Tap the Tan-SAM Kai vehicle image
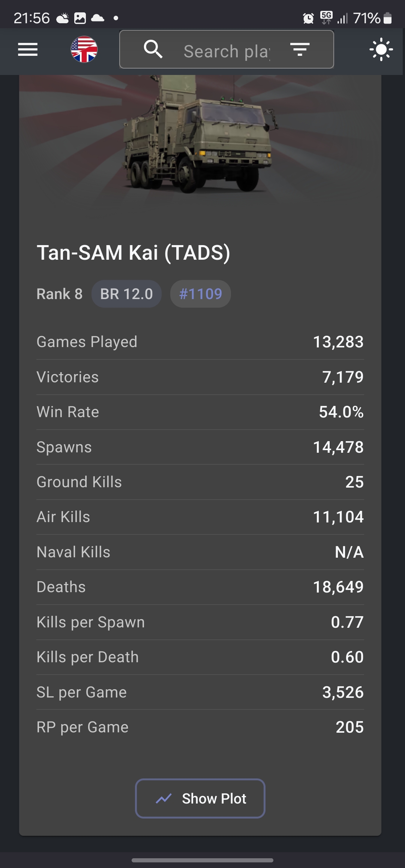Image resolution: width=405 pixels, height=868 pixels. [200, 135]
